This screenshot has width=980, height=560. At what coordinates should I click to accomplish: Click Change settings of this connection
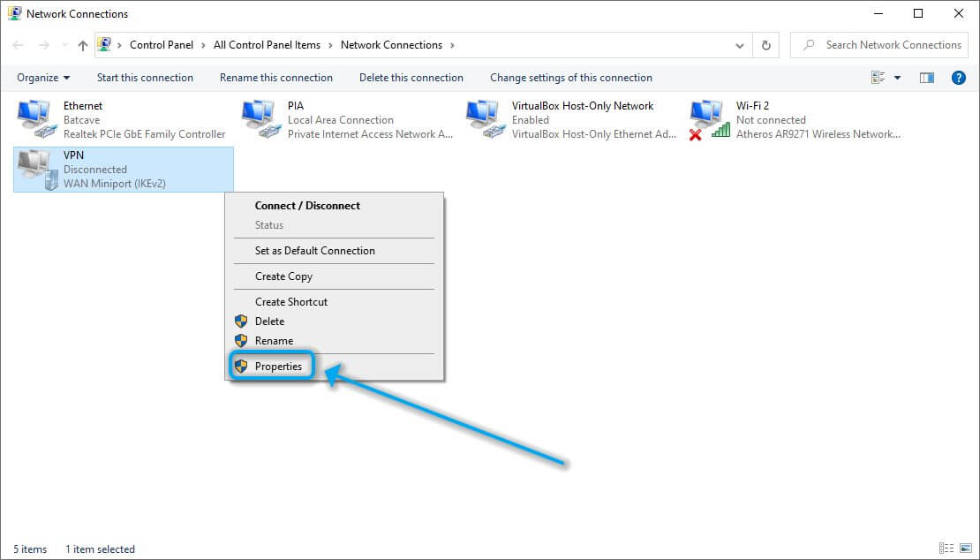tap(572, 77)
